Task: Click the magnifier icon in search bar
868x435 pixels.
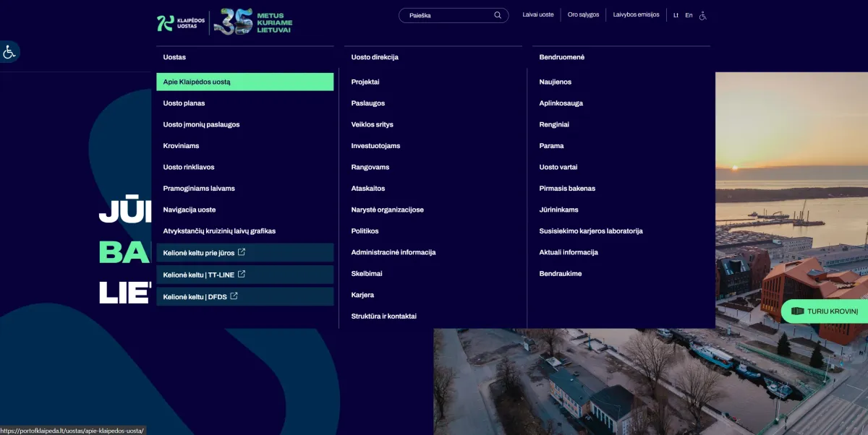Action: point(498,15)
